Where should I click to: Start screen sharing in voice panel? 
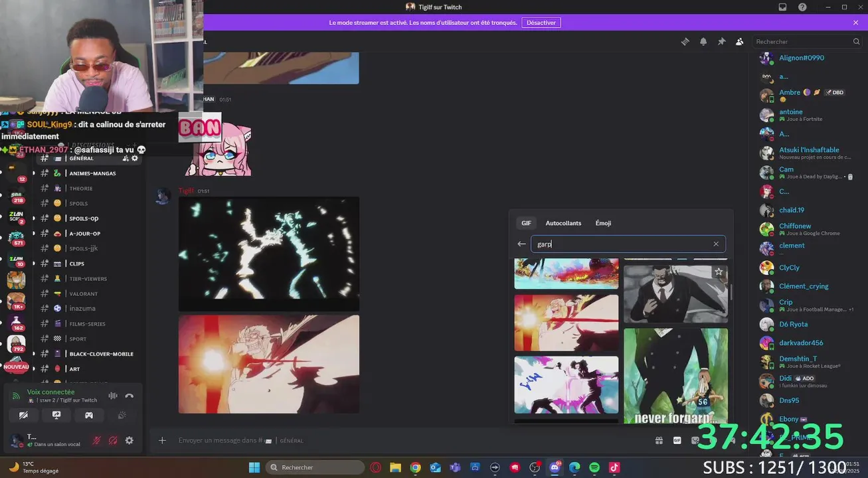tap(56, 415)
